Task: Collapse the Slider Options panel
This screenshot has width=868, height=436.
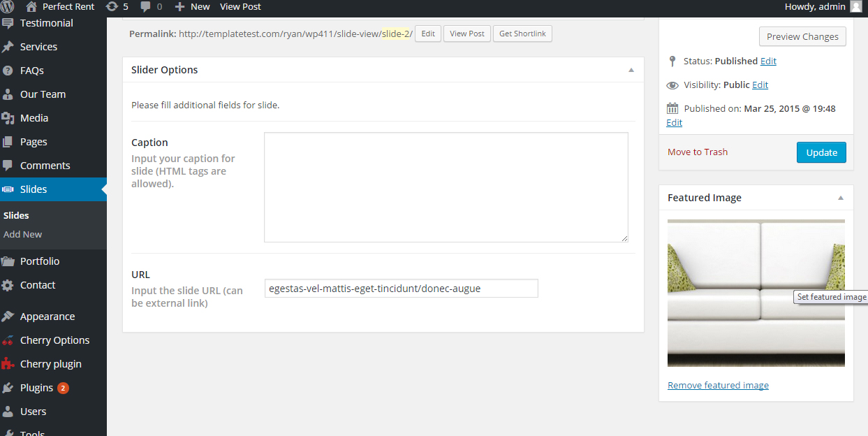Action: [631, 69]
